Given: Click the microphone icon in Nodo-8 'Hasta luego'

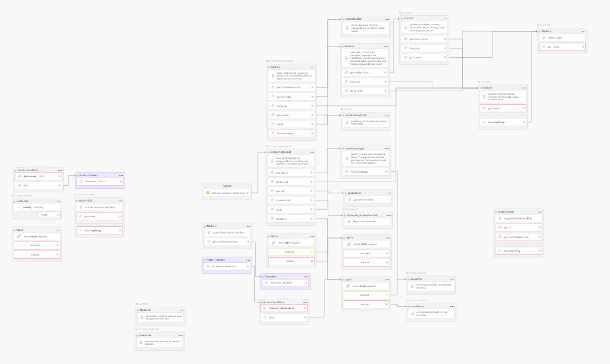Looking at the screenshot, I should pyautogui.click(x=543, y=37).
